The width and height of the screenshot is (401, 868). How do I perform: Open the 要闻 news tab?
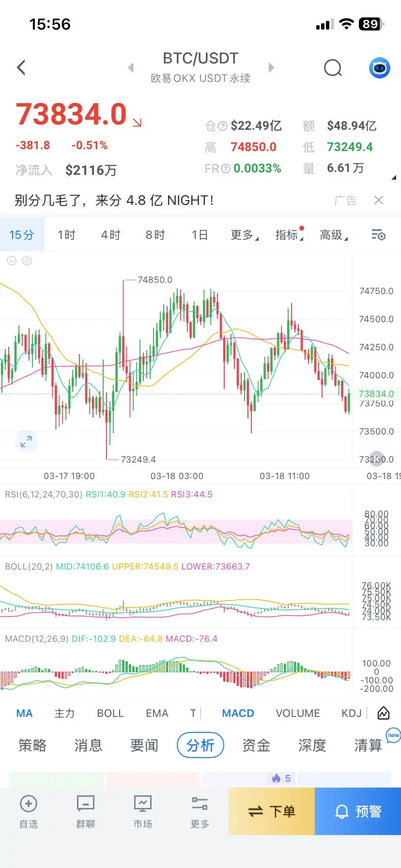click(144, 745)
